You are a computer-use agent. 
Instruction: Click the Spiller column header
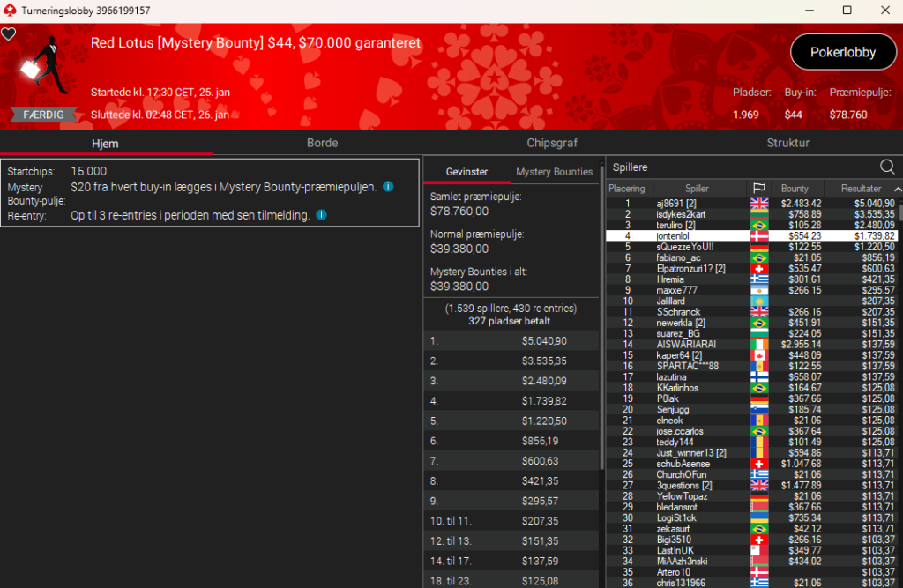[x=697, y=189]
